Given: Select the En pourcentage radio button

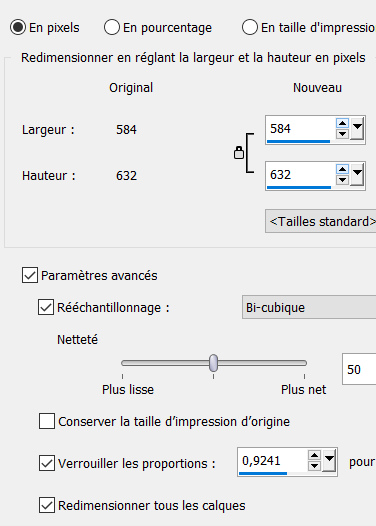Looking at the screenshot, I should [112, 27].
